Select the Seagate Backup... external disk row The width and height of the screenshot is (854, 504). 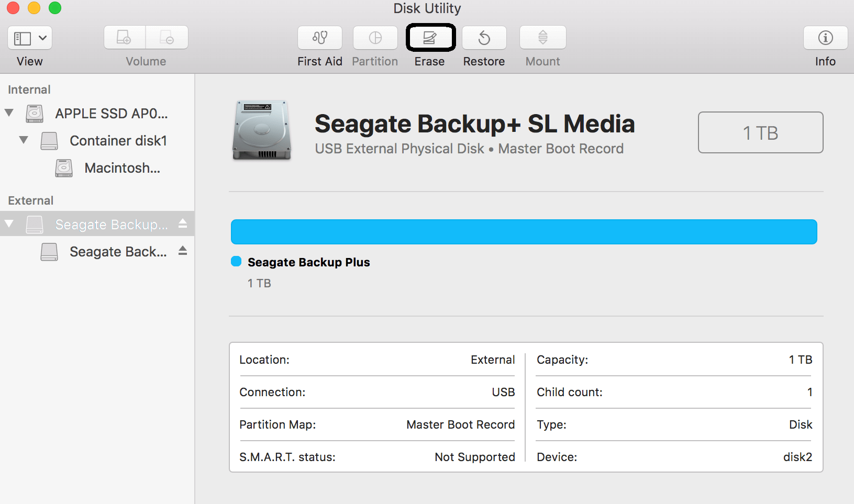[x=97, y=224]
